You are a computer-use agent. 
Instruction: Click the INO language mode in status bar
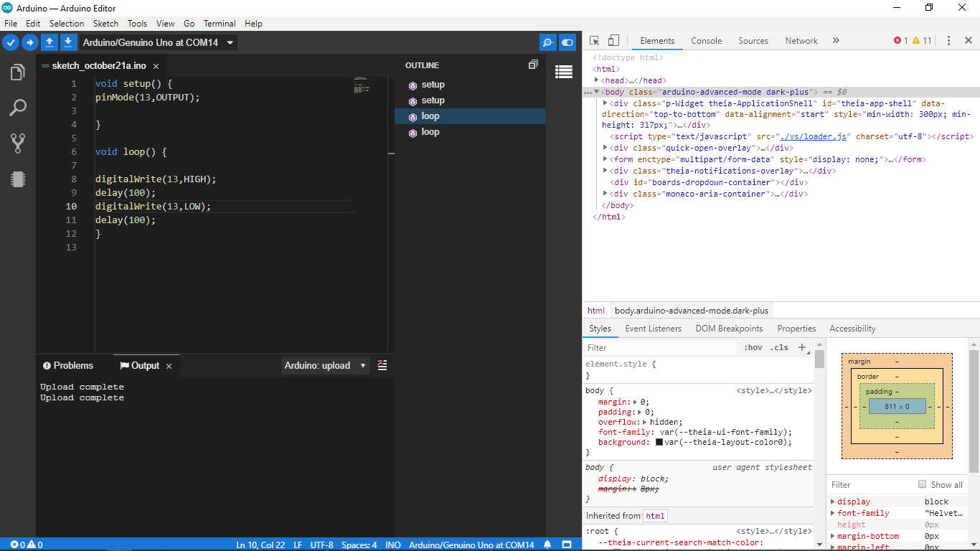(392, 545)
